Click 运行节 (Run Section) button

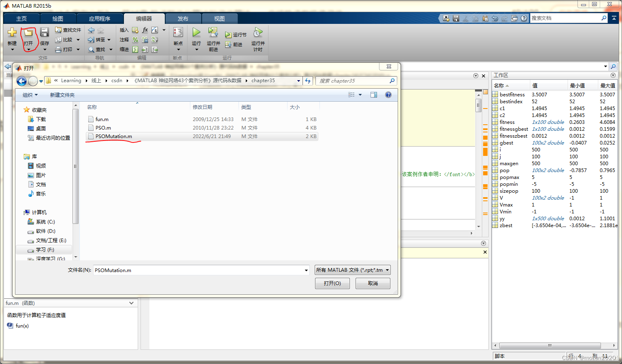point(236,35)
